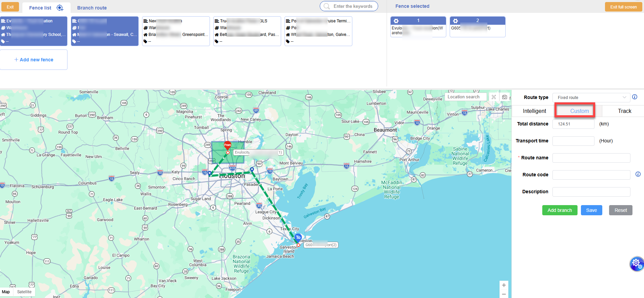
Task: Open settings gear on selected fence 2
Action: [455, 21]
